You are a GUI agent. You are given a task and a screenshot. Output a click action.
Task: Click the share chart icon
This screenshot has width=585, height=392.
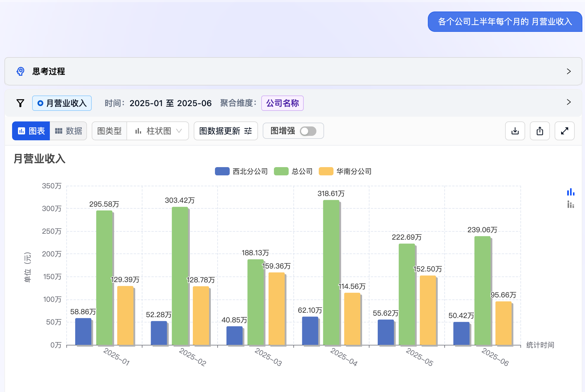[x=540, y=131]
